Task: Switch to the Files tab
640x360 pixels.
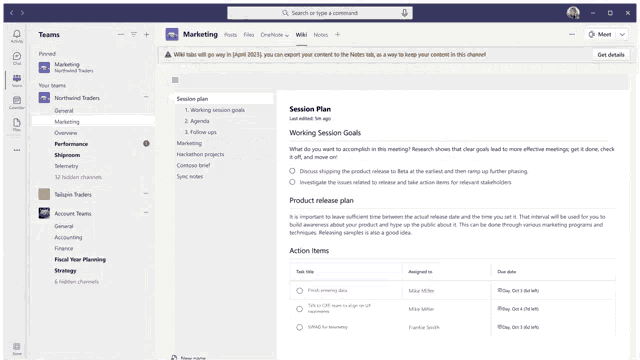Action: pyautogui.click(x=249, y=35)
